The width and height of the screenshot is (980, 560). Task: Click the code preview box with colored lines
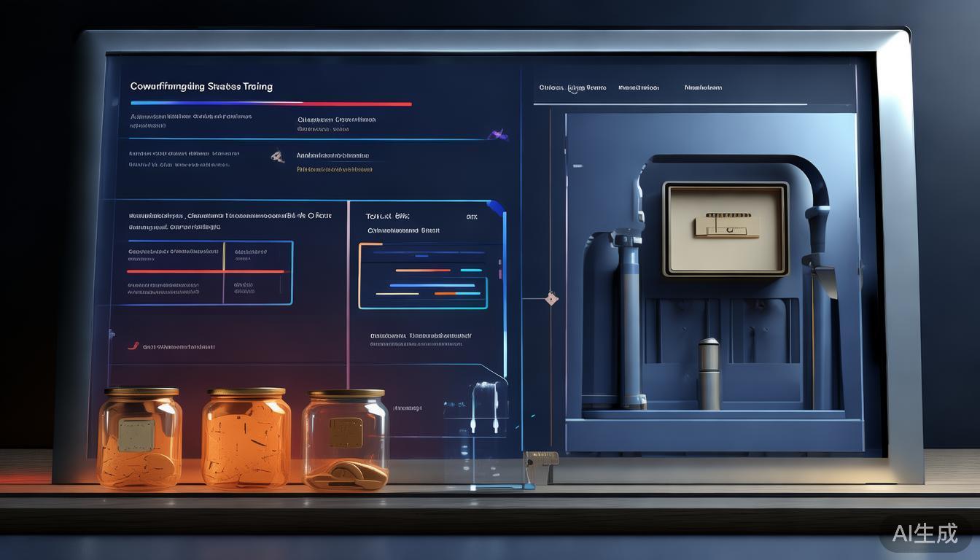click(x=423, y=276)
